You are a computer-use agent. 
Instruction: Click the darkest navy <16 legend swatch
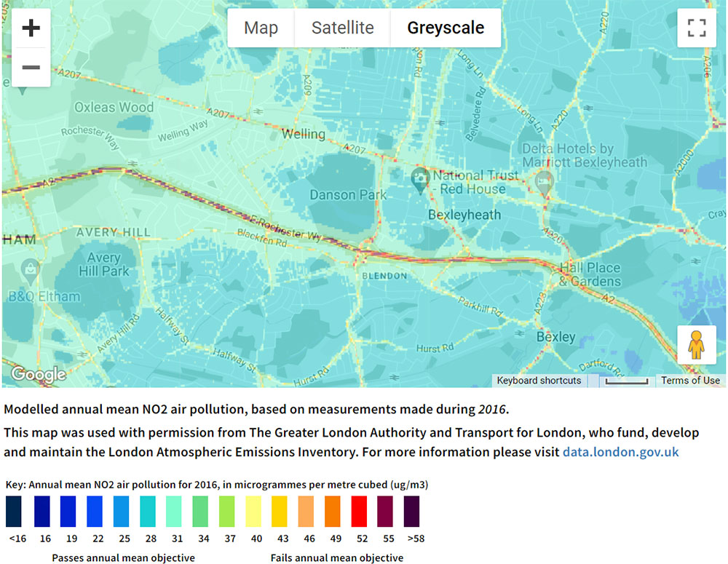14,511
